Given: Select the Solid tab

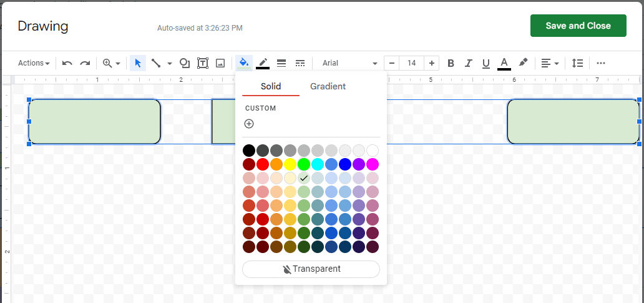Looking at the screenshot, I should 271,86.
